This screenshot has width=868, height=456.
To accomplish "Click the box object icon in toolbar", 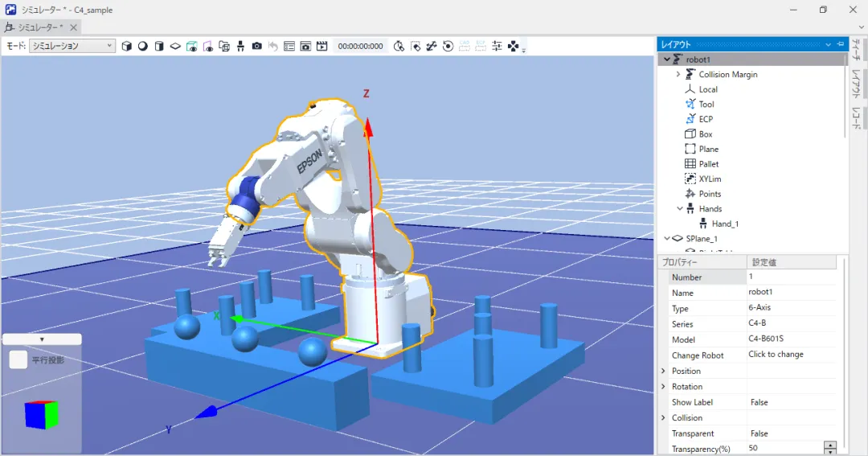I will [x=127, y=47].
